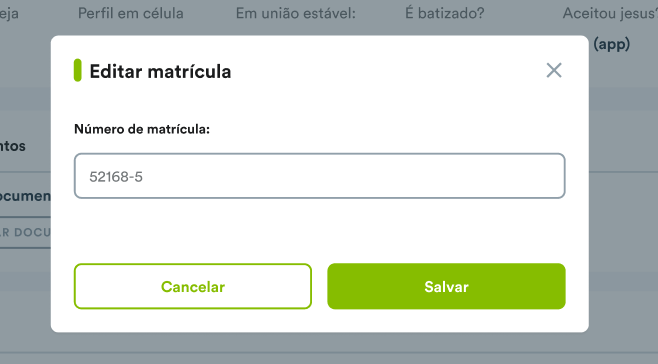Cancel editing via the Cancelar button
This screenshot has height=364, width=658.
click(x=193, y=286)
